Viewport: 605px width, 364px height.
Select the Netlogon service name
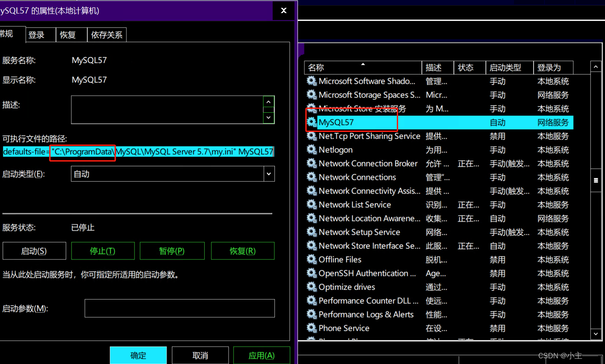click(x=335, y=150)
